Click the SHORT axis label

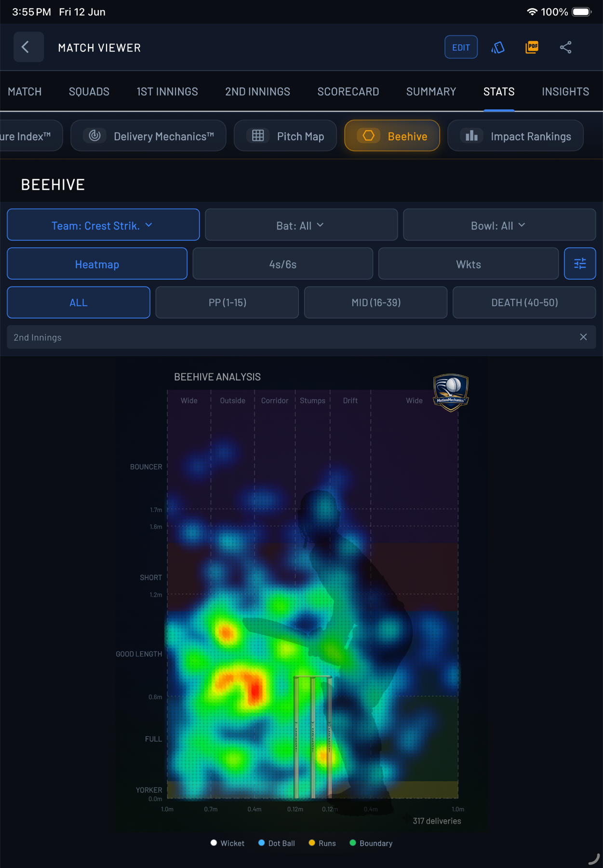(x=151, y=577)
